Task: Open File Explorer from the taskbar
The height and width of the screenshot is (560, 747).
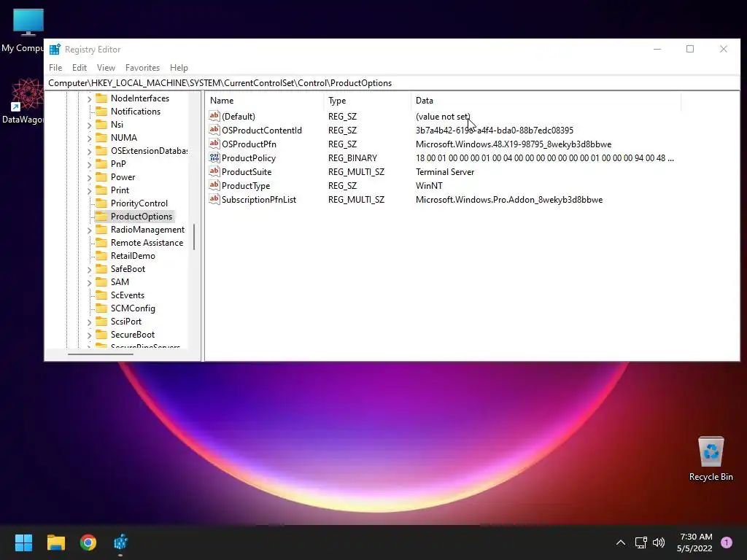Action: point(55,542)
